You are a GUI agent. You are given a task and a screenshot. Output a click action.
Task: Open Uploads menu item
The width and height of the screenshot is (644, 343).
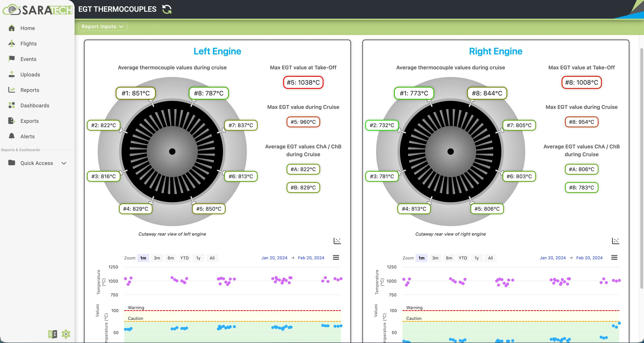tap(30, 75)
